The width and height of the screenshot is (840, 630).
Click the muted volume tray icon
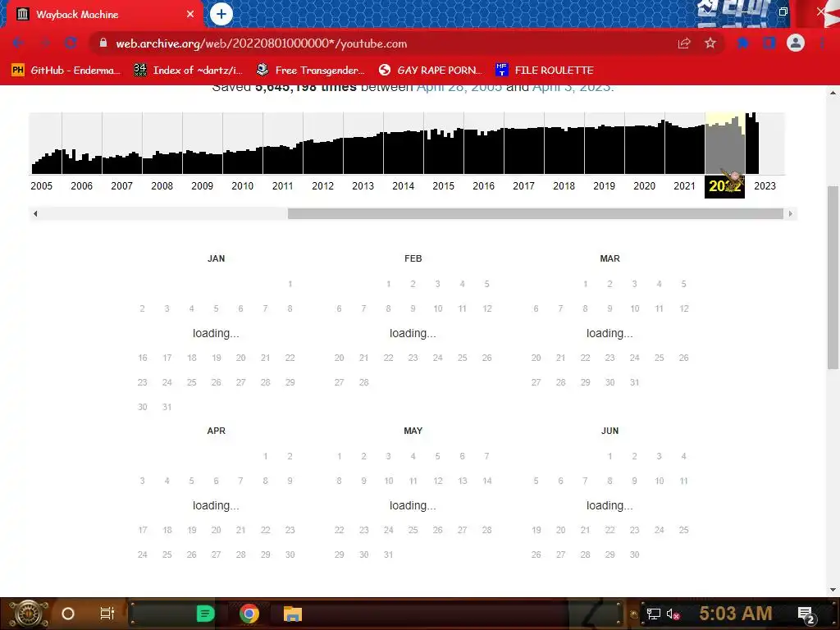673,614
